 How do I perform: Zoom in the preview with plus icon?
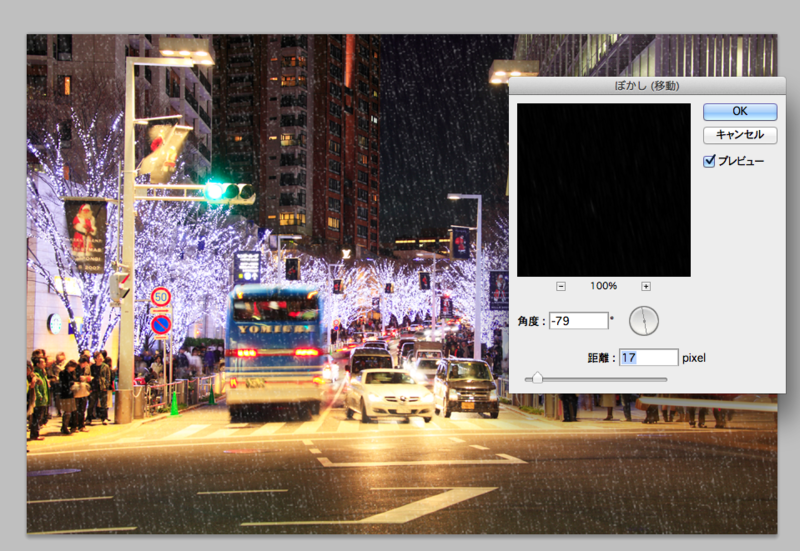[x=646, y=286]
